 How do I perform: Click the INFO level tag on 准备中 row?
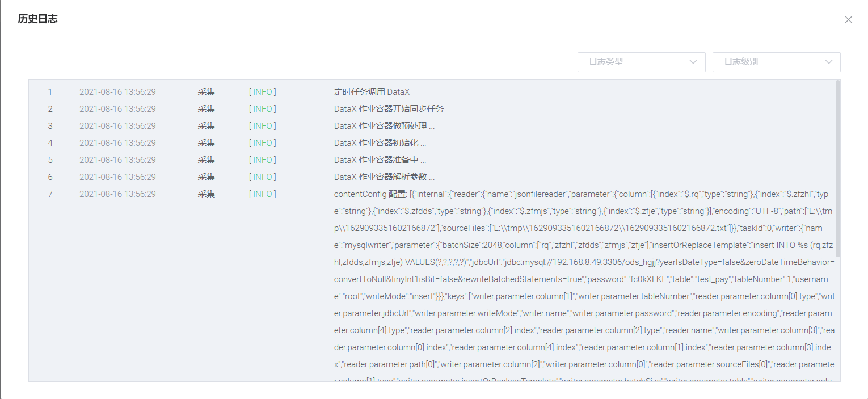coord(263,159)
